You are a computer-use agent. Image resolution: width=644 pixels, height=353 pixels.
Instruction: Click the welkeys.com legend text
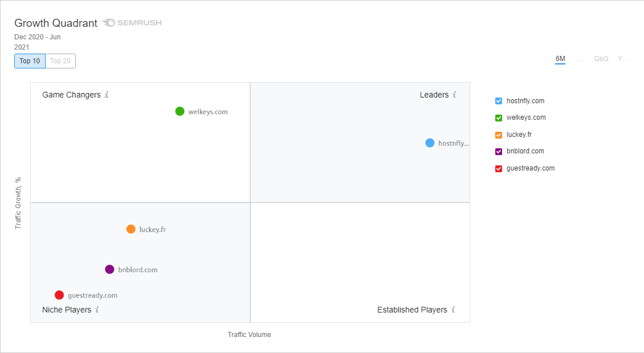click(x=526, y=117)
